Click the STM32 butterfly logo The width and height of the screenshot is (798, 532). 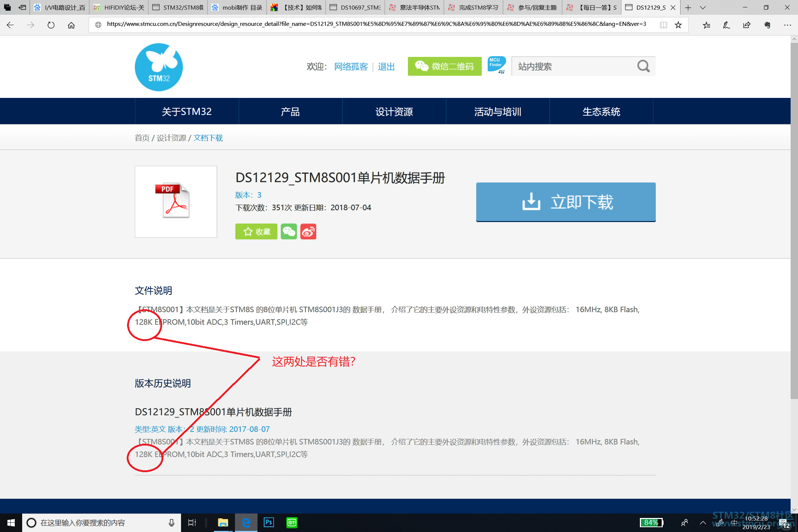159,67
